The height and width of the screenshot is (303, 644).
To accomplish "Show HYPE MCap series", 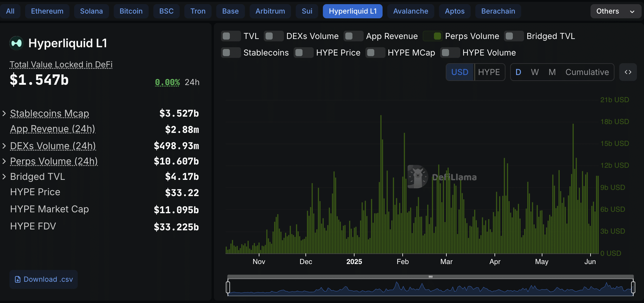I will click(375, 53).
